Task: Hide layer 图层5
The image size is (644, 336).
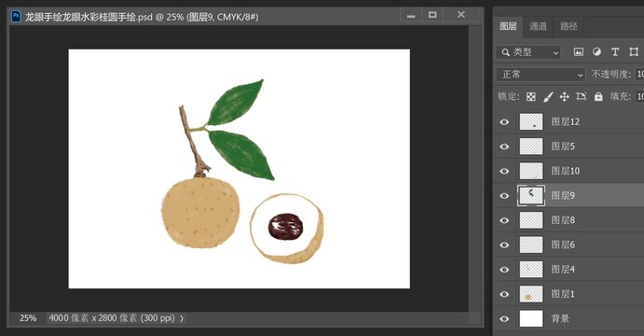Action: pyautogui.click(x=504, y=147)
